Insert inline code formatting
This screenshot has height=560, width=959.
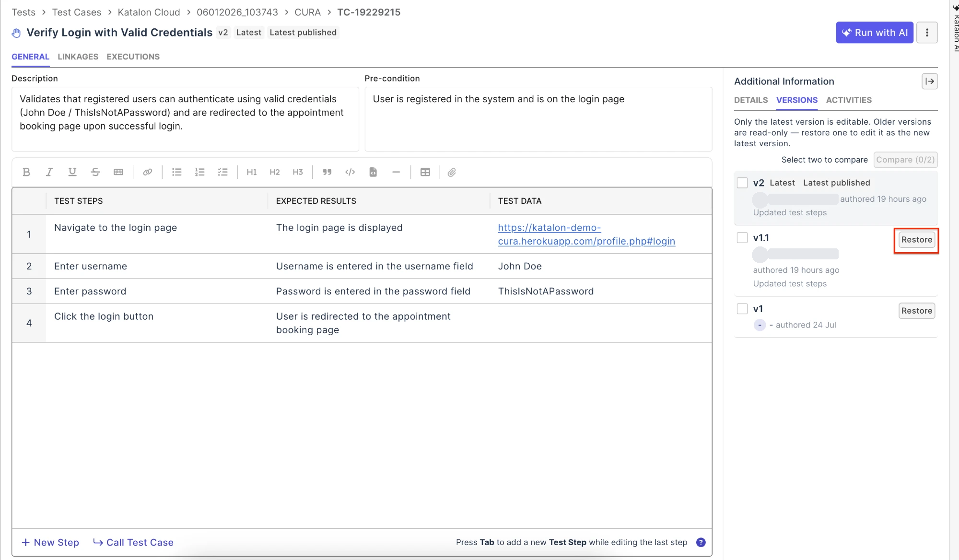pos(350,172)
